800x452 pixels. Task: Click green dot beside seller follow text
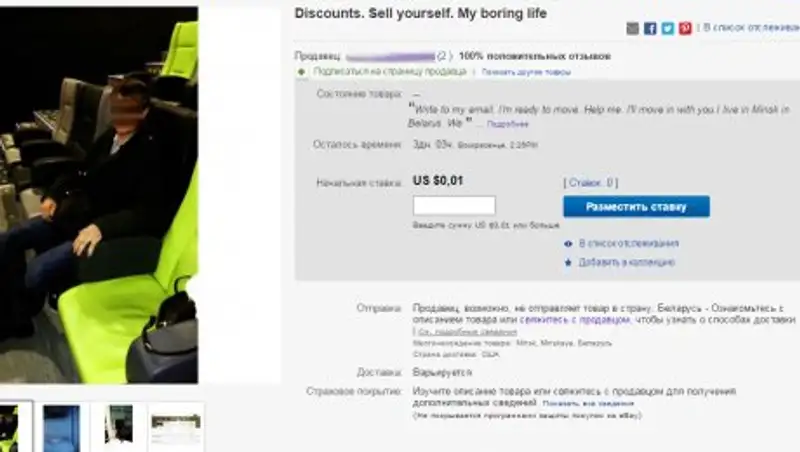[x=302, y=72]
